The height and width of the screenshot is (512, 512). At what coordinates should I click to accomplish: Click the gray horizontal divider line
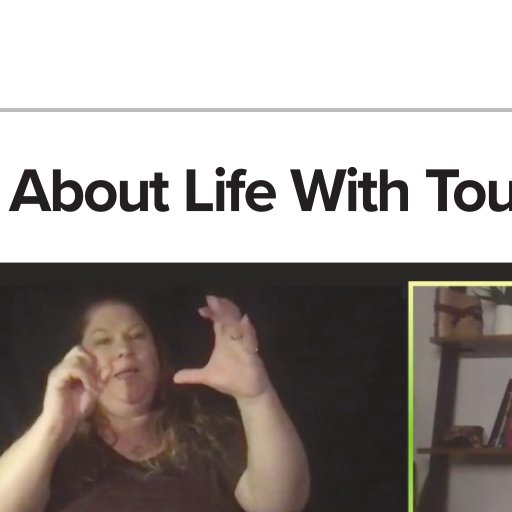tap(256, 110)
